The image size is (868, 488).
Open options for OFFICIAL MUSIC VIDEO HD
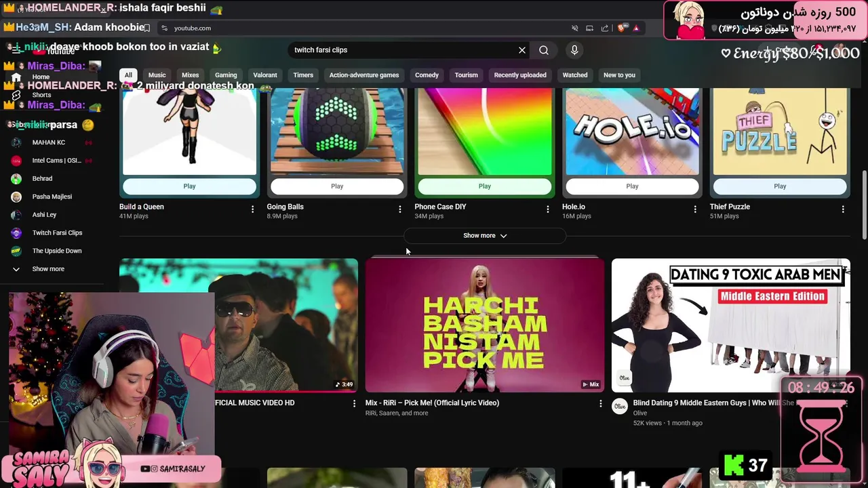(354, 403)
